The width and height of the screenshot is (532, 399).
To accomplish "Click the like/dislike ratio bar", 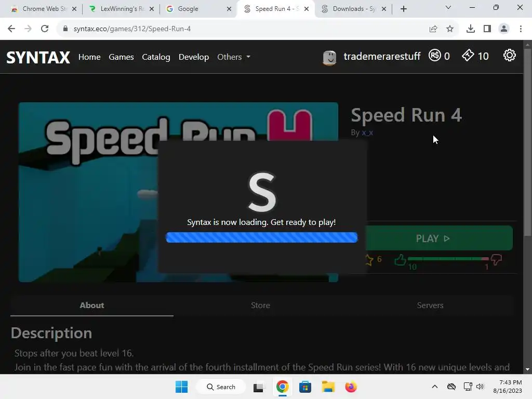I will (448, 259).
